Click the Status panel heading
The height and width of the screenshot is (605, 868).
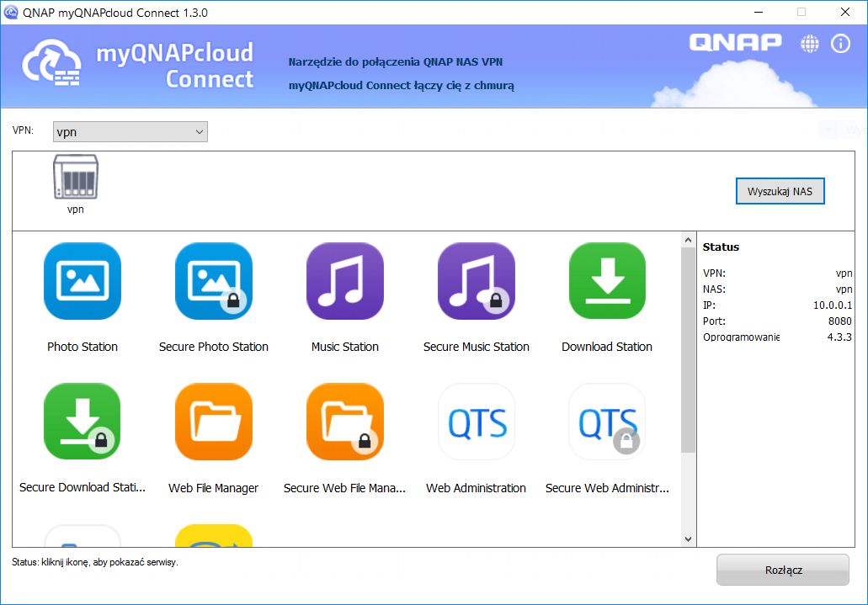click(721, 247)
